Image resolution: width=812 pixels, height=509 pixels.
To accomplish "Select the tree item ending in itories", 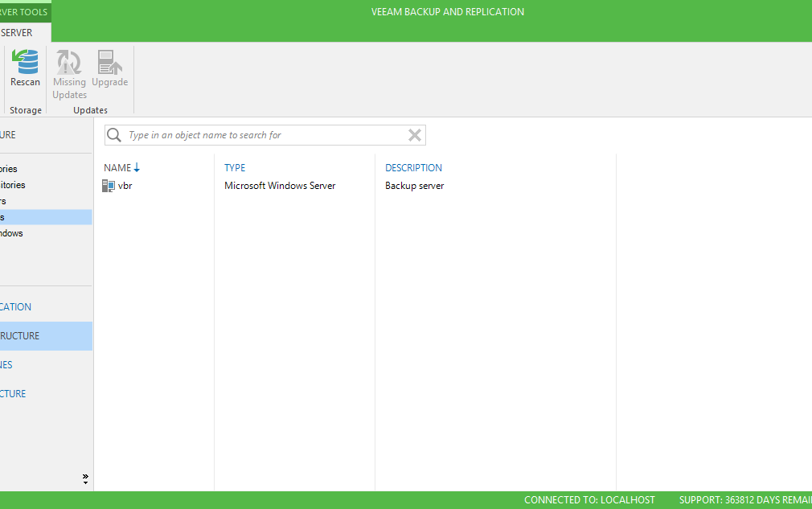I will point(13,185).
